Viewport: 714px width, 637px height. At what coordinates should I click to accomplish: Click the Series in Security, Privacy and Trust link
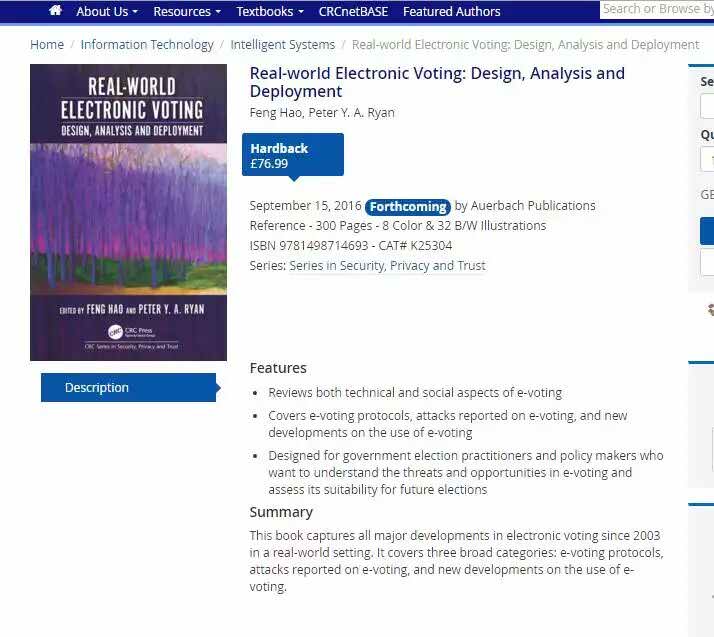pyautogui.click(x=387, y=266)
